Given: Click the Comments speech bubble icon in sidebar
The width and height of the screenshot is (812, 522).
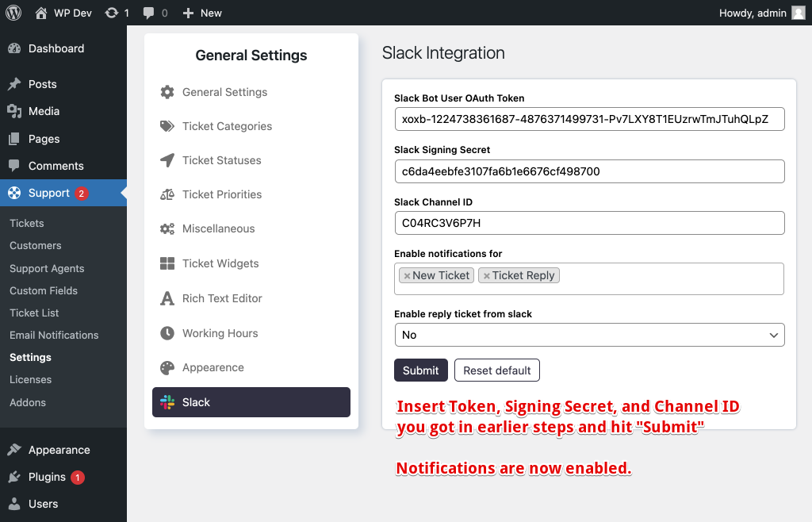Looking at the screenshot, I should point(14,166).
